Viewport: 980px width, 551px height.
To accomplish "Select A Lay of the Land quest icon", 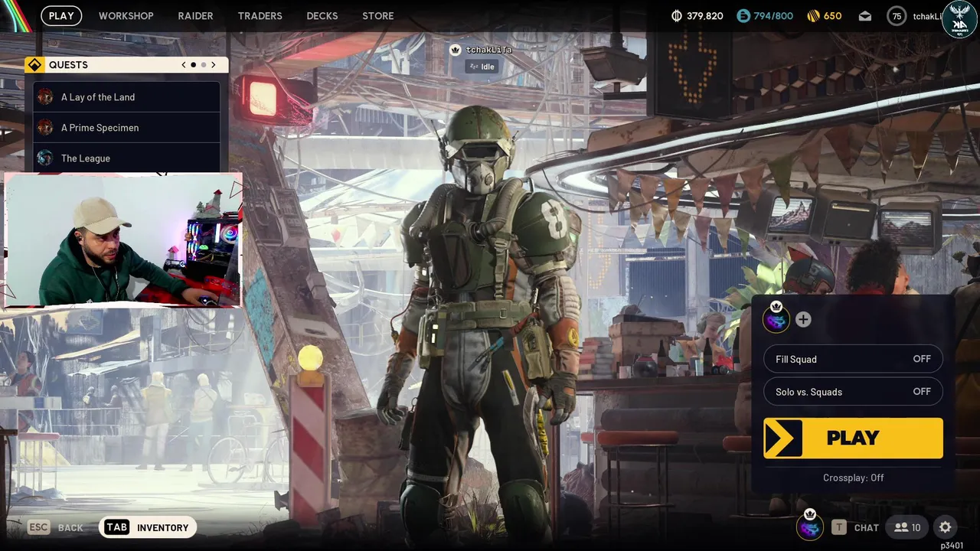I will tap(45, 97).
